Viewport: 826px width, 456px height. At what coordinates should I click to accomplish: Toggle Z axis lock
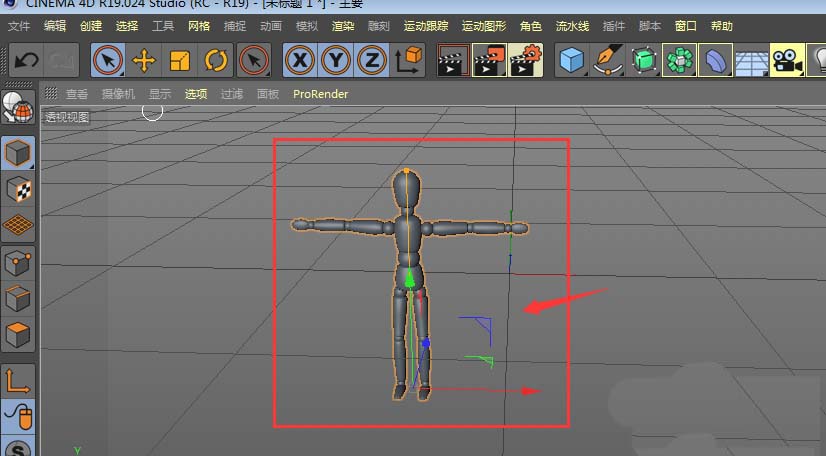(x=372, y=61)
